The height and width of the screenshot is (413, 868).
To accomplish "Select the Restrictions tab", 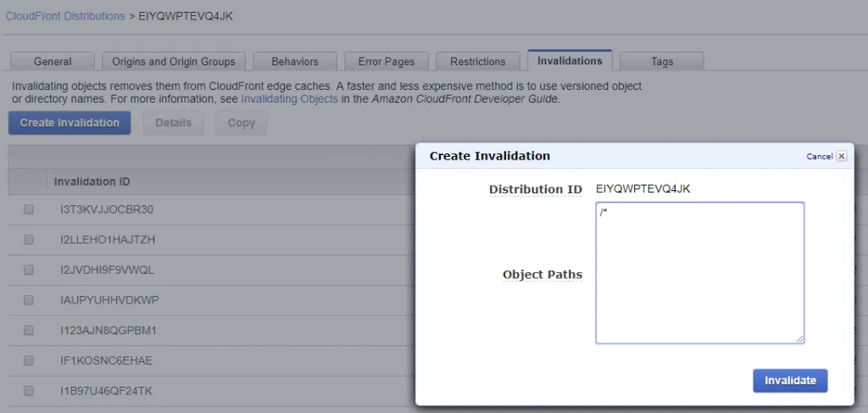I will point(478,62).
